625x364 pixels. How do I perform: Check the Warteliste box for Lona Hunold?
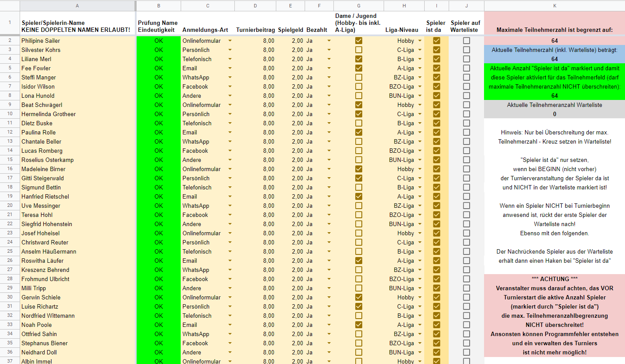467,96
